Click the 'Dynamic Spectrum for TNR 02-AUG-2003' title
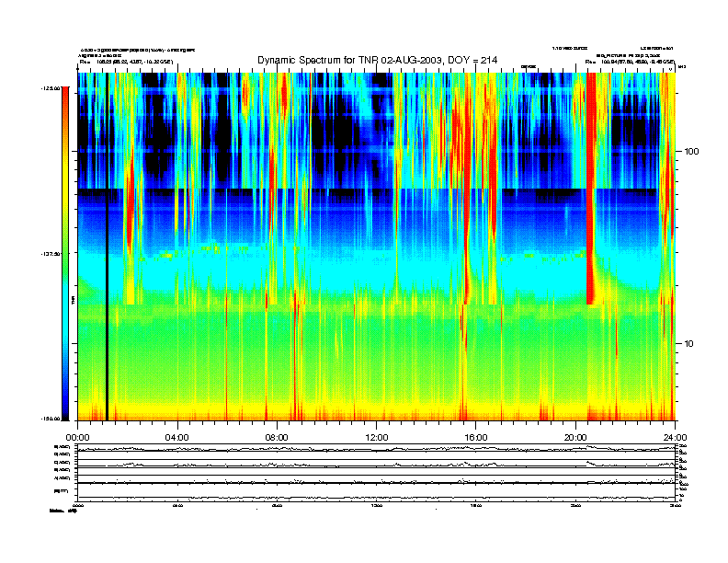The width and height of the screenshot is (728, 563). tap(378, 60)
